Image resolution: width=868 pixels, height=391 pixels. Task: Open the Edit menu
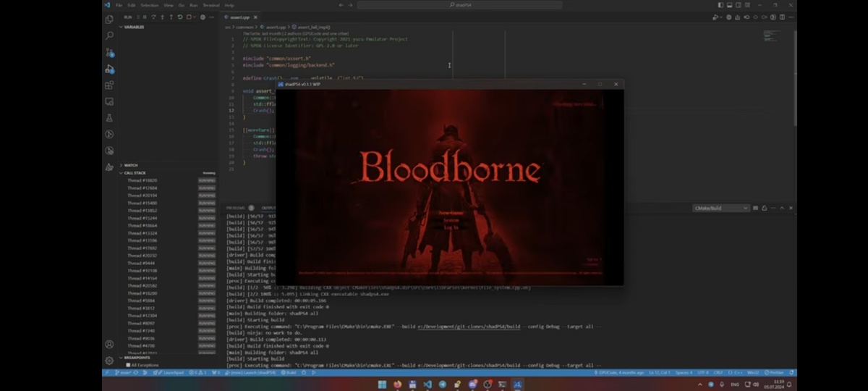(x=132, y=5)
